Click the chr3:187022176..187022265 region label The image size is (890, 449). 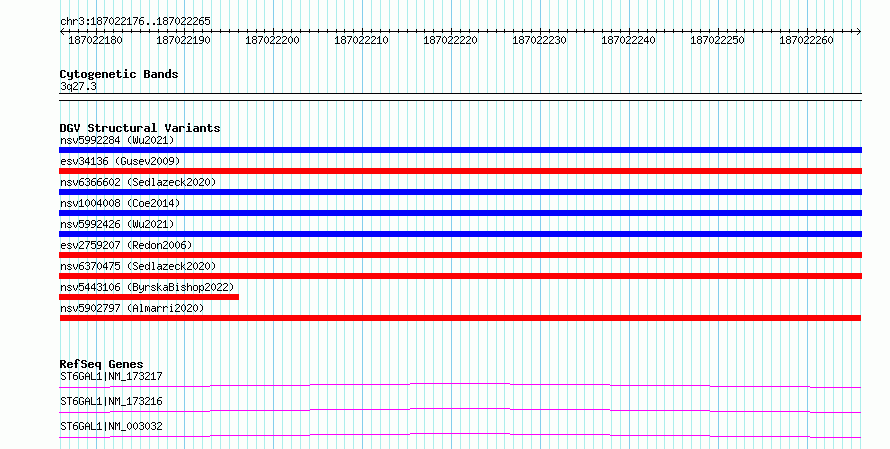pyautogui.click(x=135, y=22)
